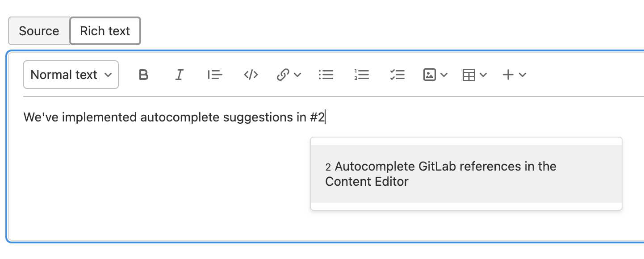Insert a link
644x259 pixels.
point(283,75)
